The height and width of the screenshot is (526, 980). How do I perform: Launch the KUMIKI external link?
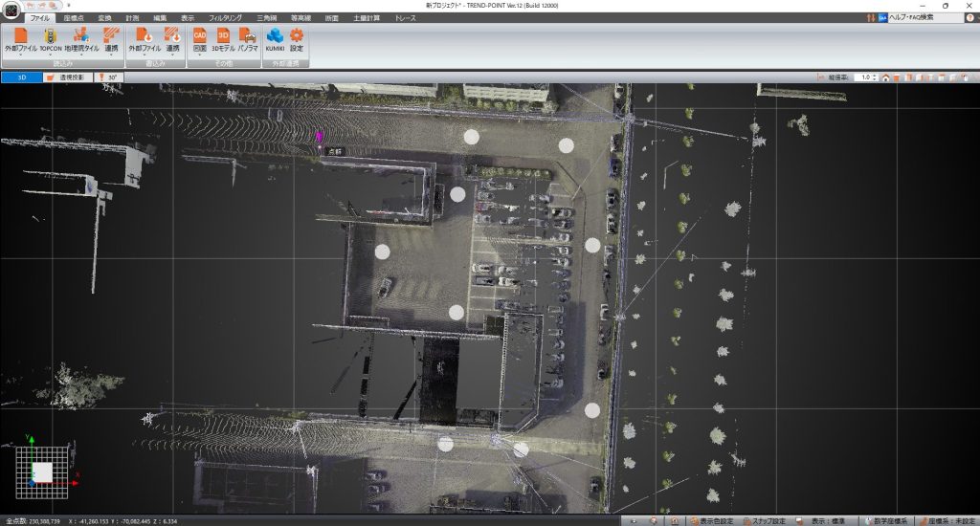point(275,39)
